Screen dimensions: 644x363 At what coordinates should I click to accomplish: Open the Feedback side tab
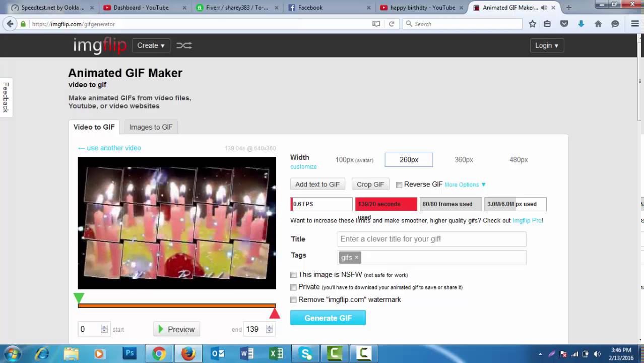pos(6,97)
